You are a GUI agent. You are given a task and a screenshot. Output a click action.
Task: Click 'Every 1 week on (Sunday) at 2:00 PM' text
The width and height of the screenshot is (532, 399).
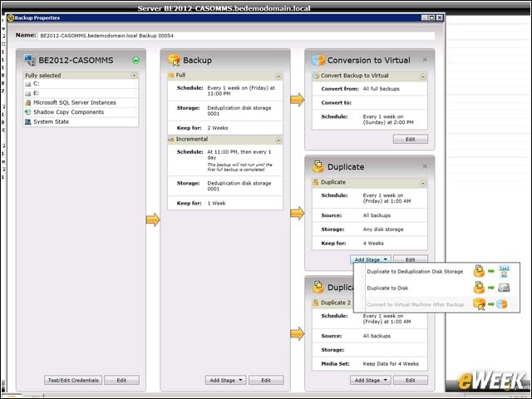click(x=388, y=120)
